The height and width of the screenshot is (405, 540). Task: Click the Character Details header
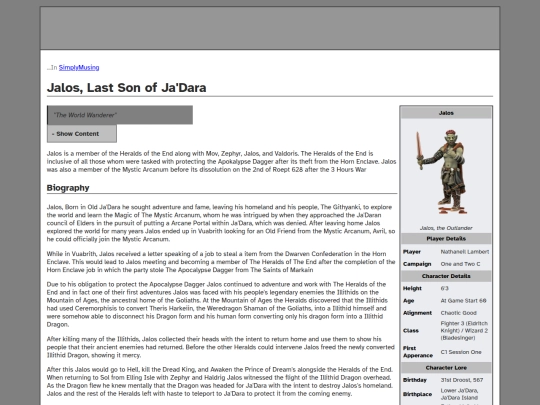(x=446, y=276)
